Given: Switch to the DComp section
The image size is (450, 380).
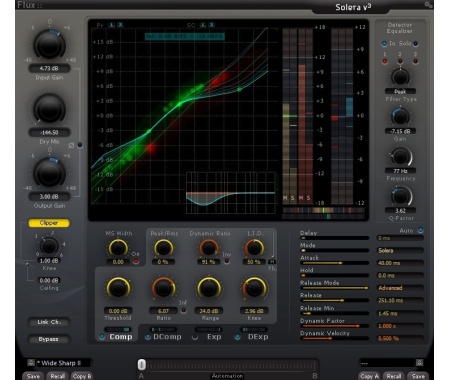Looking at the screenshot, I should click(167, 337).
